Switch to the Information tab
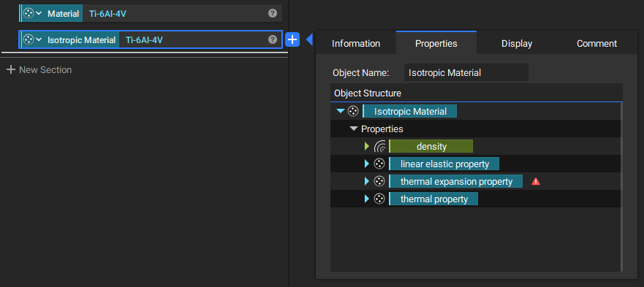This screenshot has height=287, width=644. (x=356, y=44)
